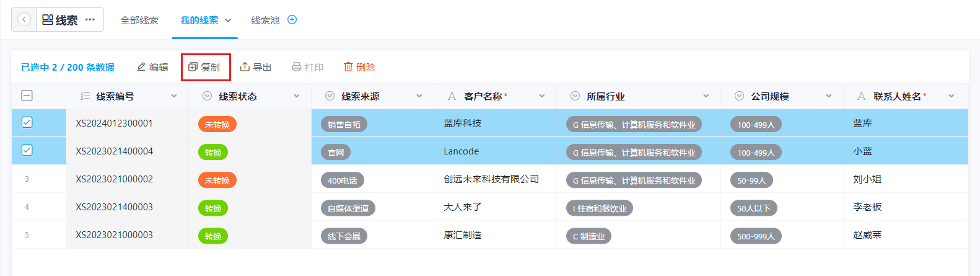Click the back arrow circle icon
The image size is (980, 276).
point(24,20)
